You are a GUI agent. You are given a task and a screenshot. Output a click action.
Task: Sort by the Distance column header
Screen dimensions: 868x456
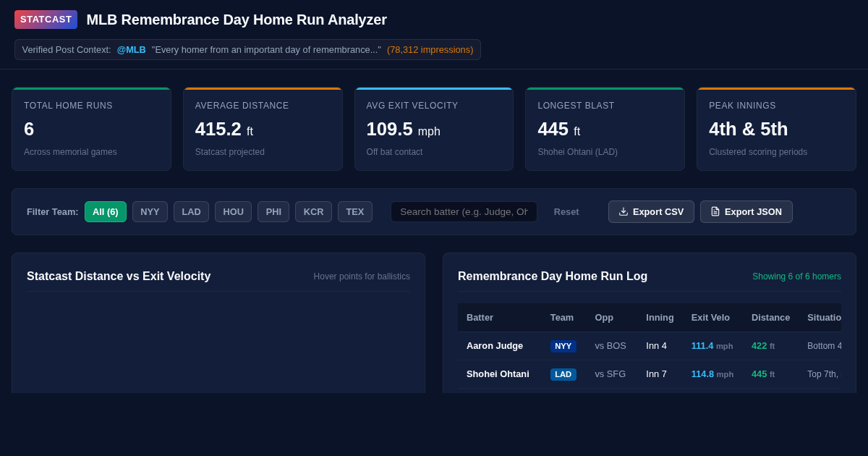770,317
